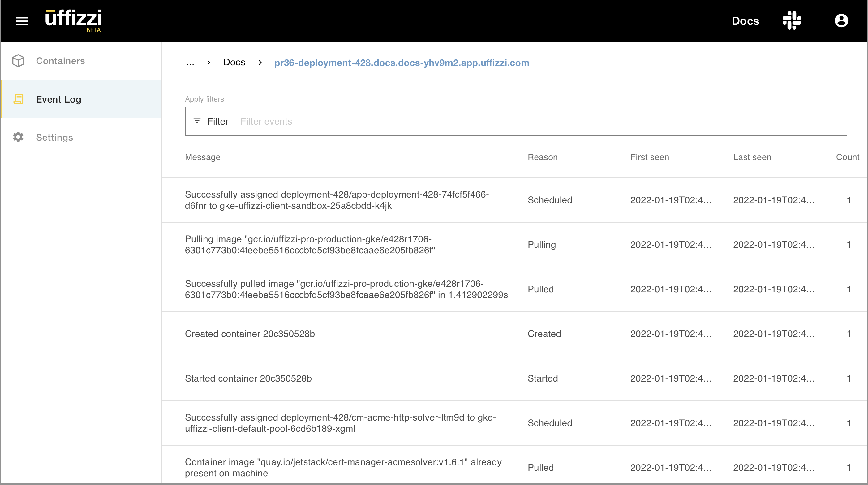Open the pr36-deployment-428 URL link
Viewport: 868px width, 485px height.
pyautogui.click(x=401, y=63)
